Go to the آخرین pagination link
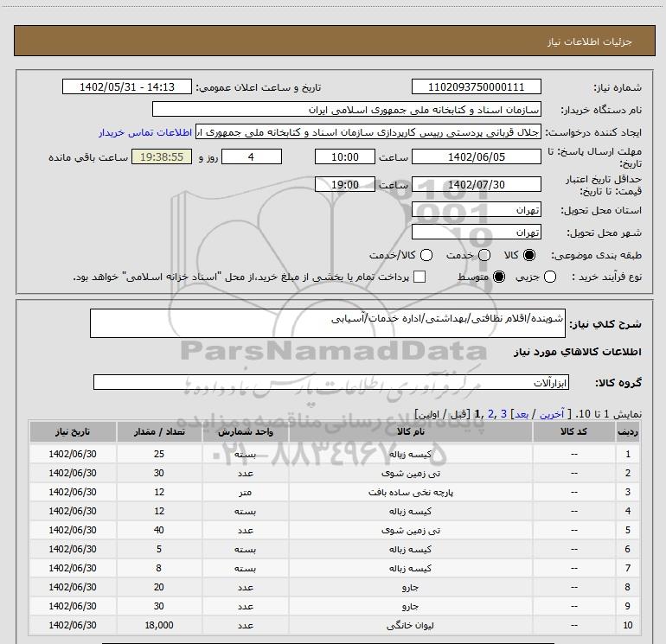 click(x=552, y=413)
